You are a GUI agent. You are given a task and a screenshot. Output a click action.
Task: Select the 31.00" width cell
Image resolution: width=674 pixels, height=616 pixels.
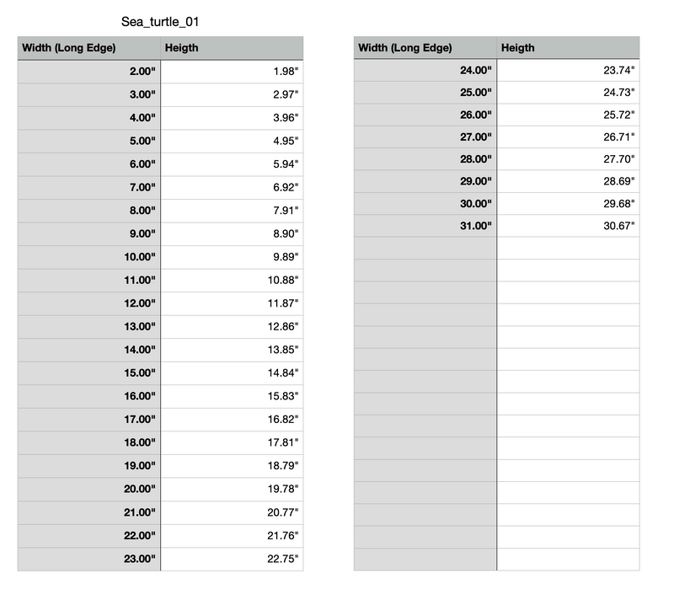coord(425,226)
